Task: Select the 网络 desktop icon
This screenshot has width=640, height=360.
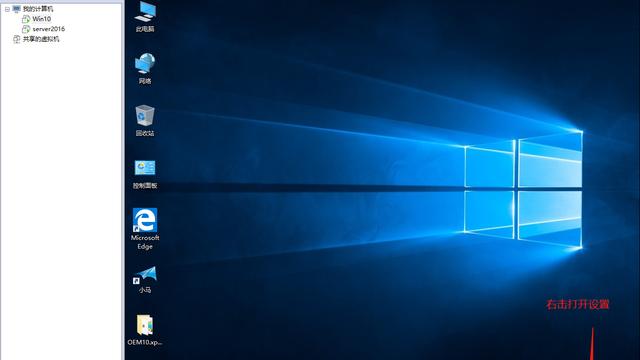Action: (145, 68)
